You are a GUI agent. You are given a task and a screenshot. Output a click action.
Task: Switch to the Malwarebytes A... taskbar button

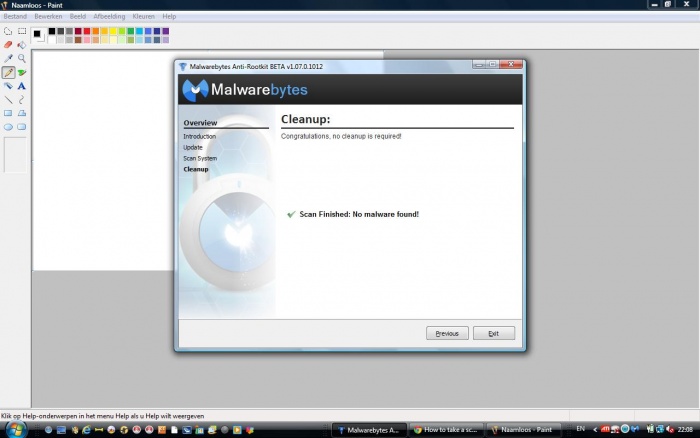(x=369, y=430)
